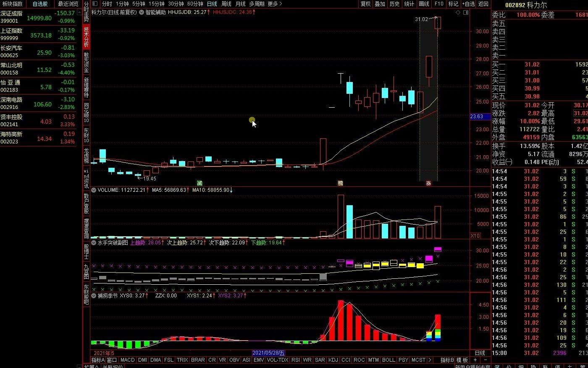Toggle the side panel icon next to the diamond
The height and width of the screenshot is (368, 588).
[x=465, y=13]
